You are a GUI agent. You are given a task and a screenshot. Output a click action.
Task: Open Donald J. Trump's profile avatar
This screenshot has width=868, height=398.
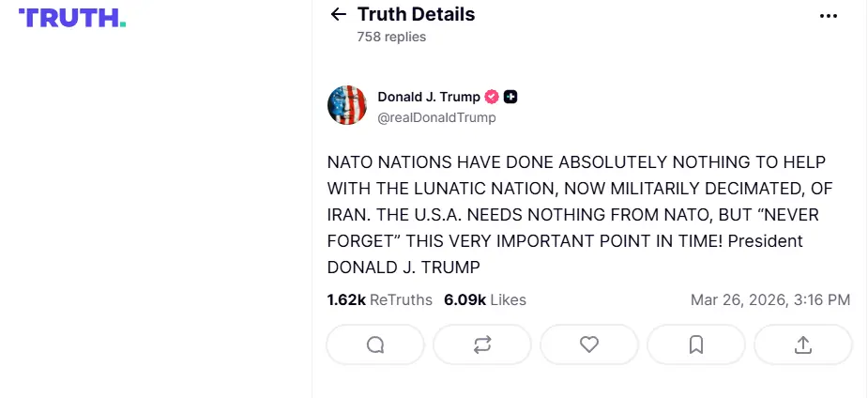pos(347,105)
